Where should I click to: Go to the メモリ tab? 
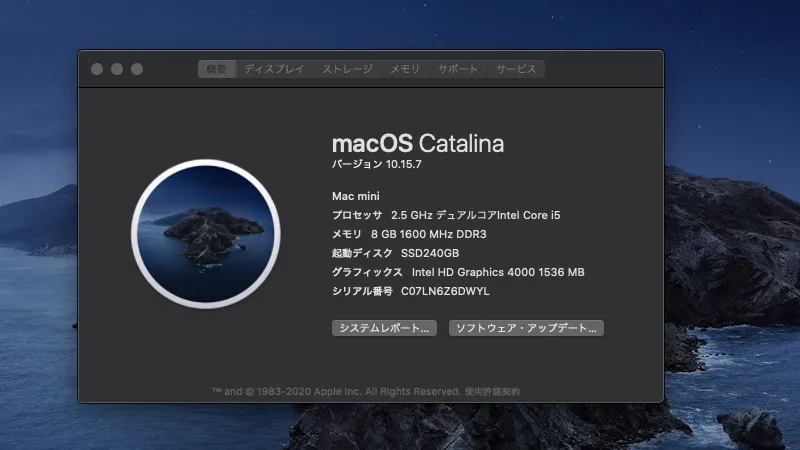[405, 69]
